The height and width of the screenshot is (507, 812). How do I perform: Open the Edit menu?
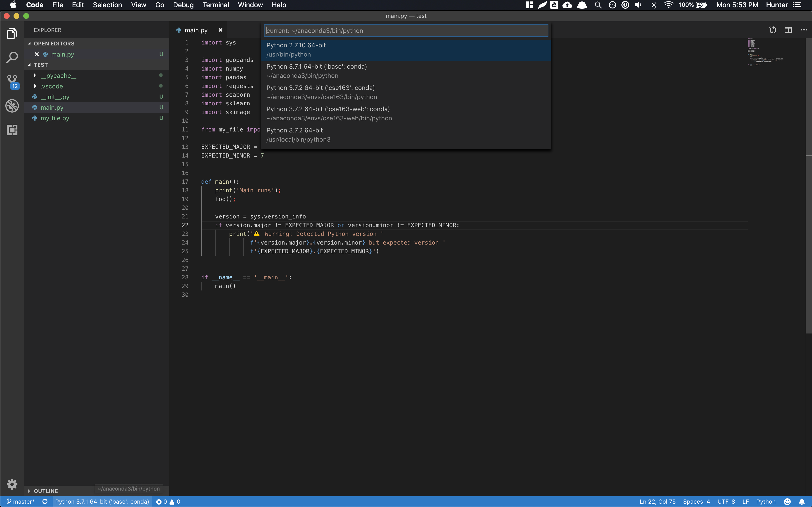coord(78,5)
